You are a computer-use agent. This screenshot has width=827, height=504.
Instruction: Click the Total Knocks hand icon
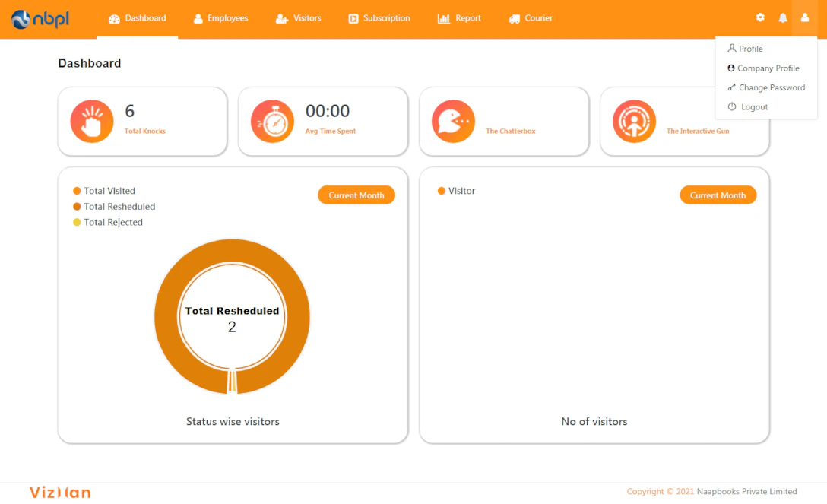[x=92, y=122]
